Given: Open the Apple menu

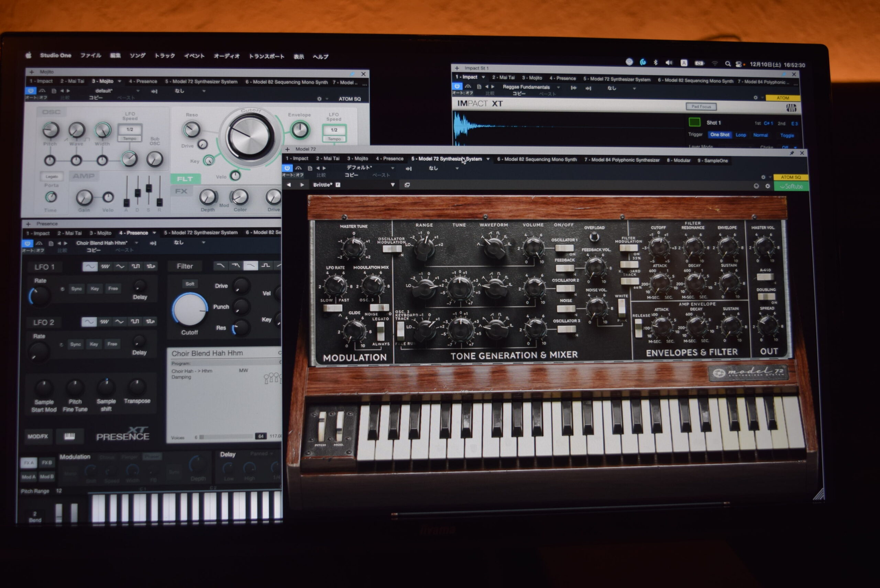Looking at the screenshot, I should tap(29, 55).
